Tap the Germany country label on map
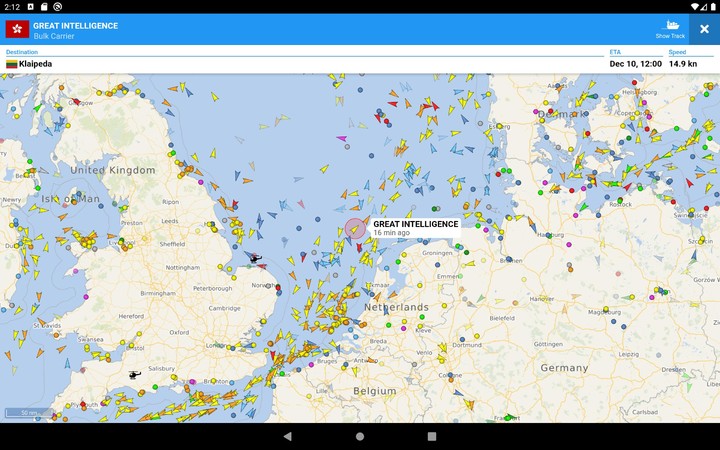The image size is (720, 450). [564, 368]
